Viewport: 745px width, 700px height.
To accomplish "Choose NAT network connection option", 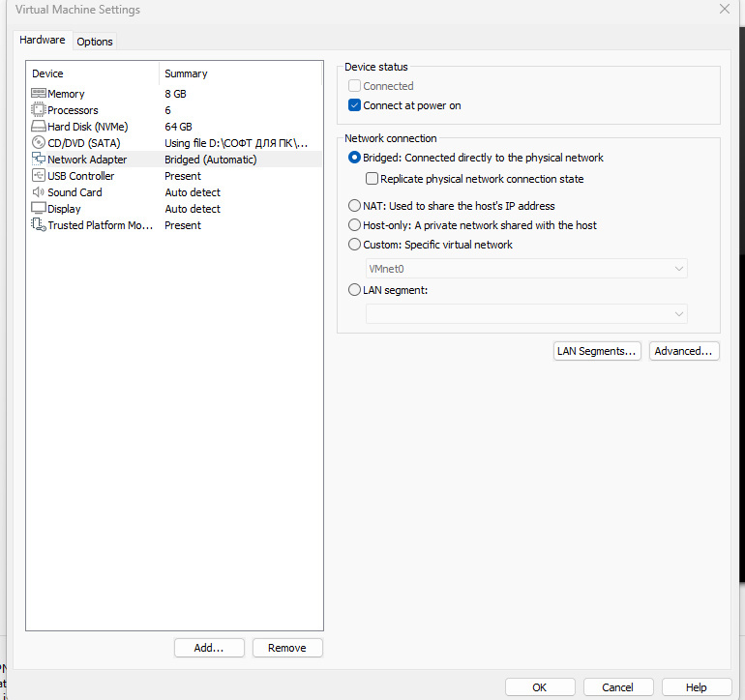I will pyautogui.click(x=354, y=206).
